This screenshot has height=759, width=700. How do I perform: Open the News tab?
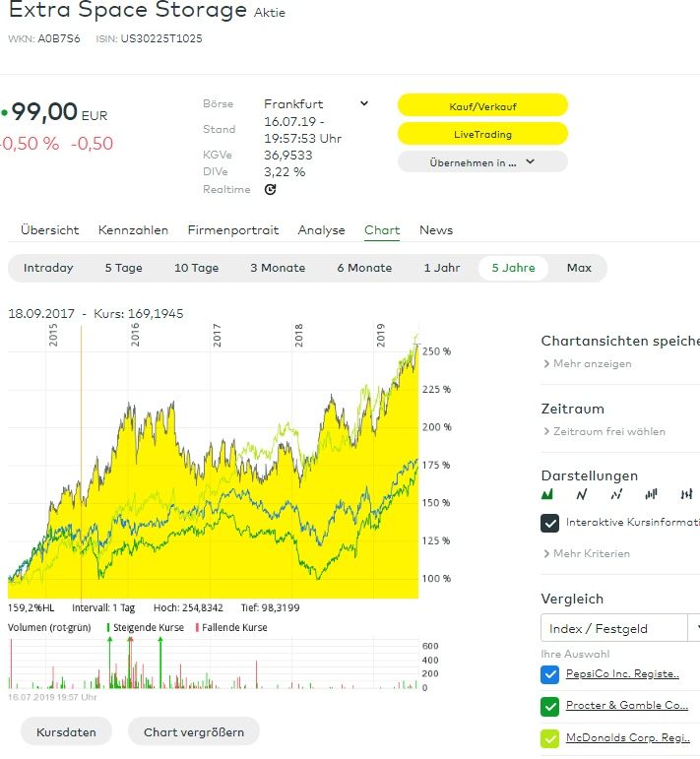pyautogui.click(x=436, y=230)
